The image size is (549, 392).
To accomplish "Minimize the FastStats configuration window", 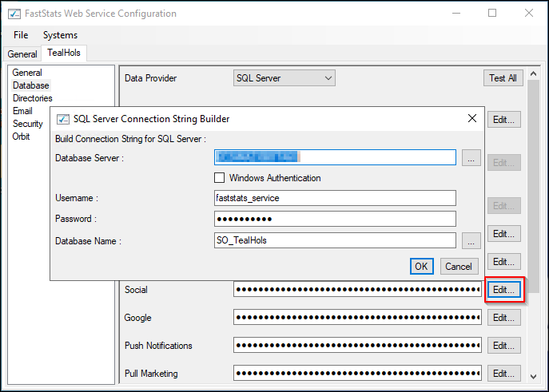I will point(456,14).
